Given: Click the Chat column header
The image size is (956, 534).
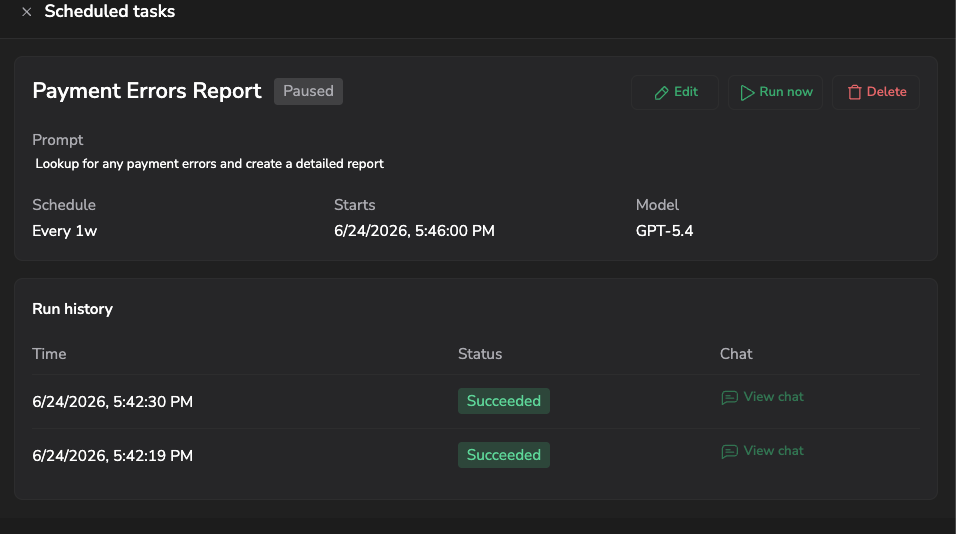Looking at the screenshot, I should pos(736,354).
